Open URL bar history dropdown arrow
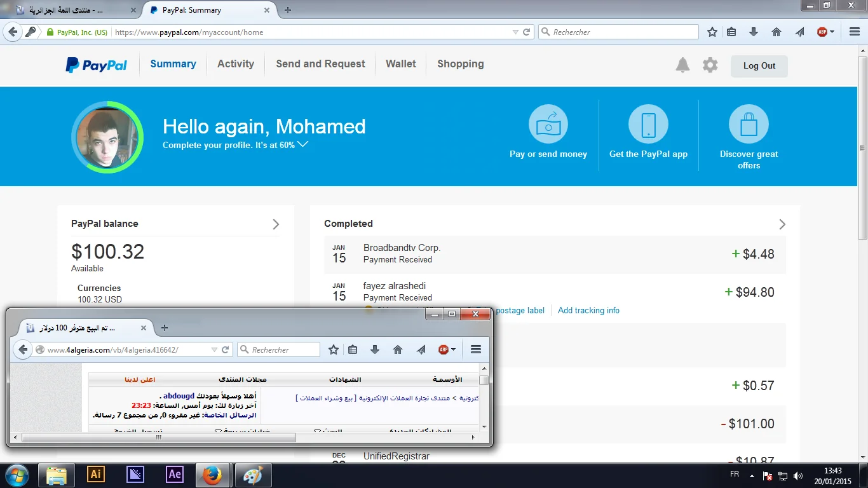 coord(515,32)
